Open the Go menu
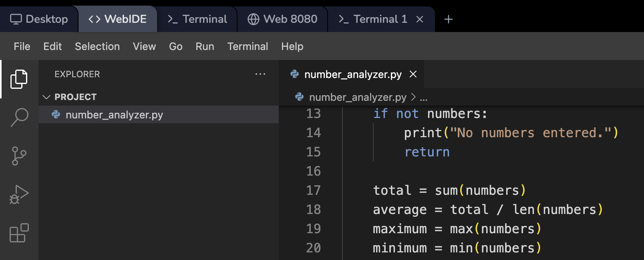 pos(176,46)
